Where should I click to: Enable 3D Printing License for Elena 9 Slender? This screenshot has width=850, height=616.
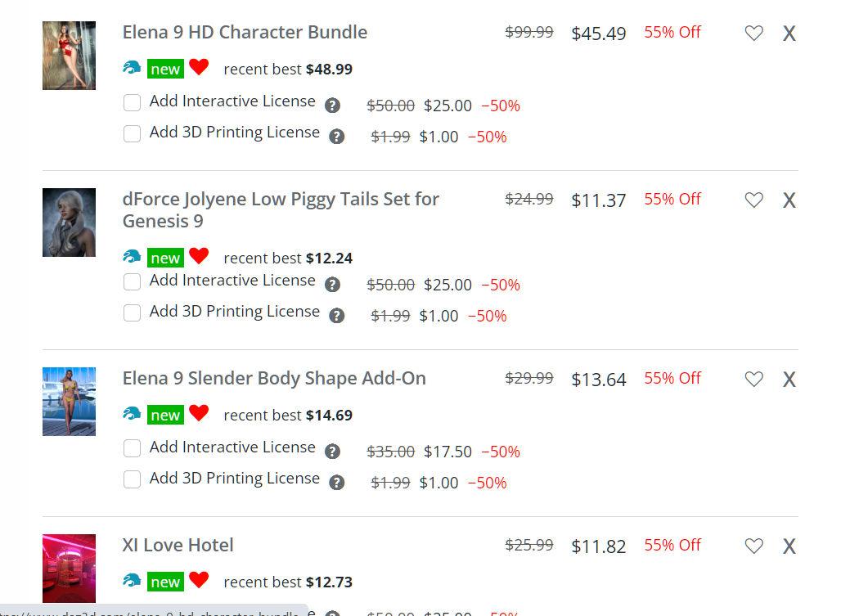(x=132, y=480)
